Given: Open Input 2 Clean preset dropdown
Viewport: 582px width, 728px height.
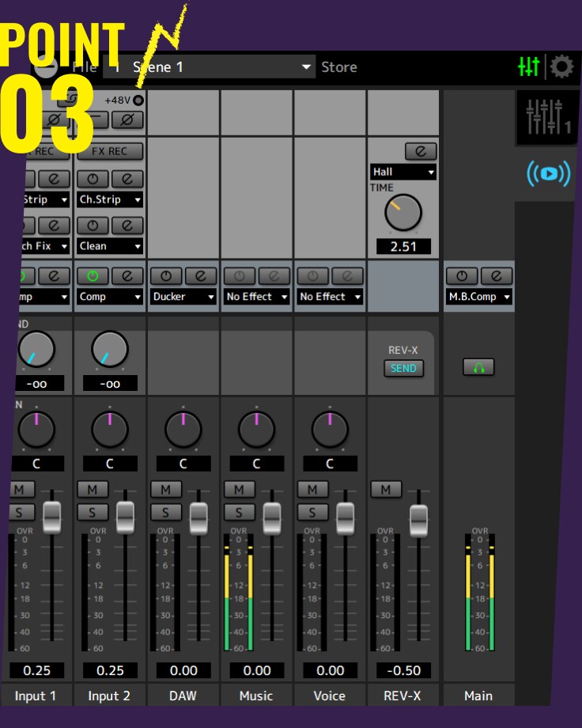Looking at the screenshot, I should click(110, 246).
